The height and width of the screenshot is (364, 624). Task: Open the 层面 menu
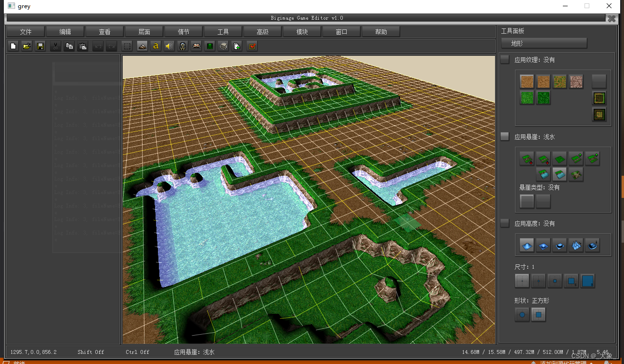144,32
